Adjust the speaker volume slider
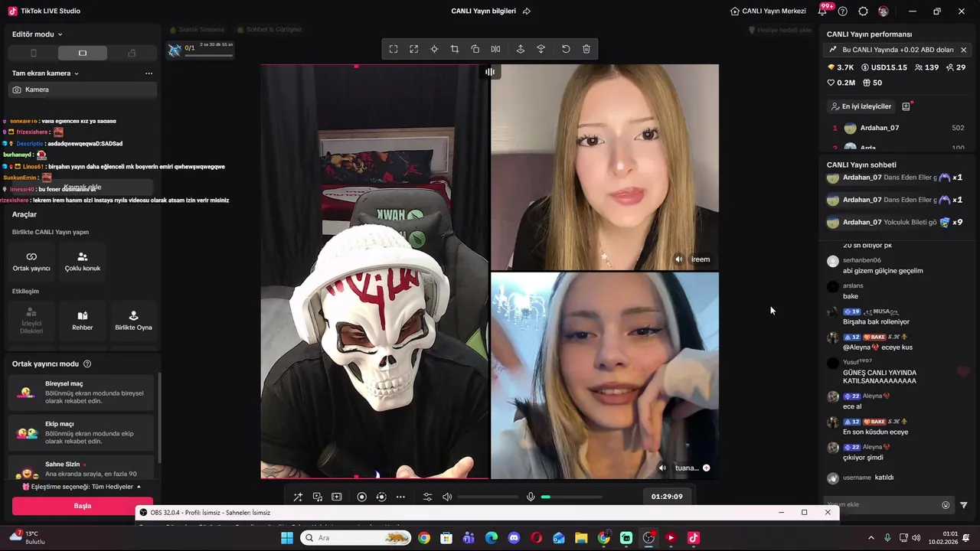Image resolution: width=980 pixels, height=551 pixels. [x=488, y=497]
